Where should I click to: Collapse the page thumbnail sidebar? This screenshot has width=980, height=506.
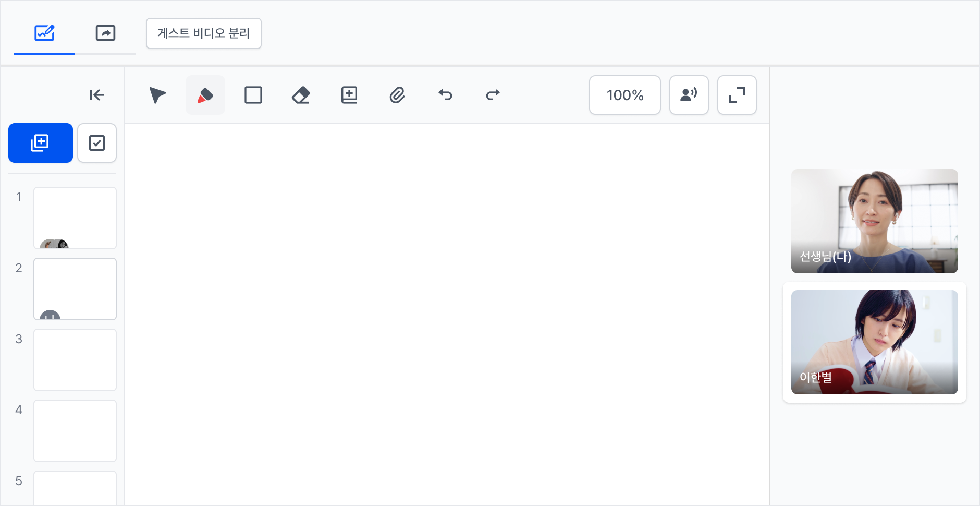click(97, 95)
